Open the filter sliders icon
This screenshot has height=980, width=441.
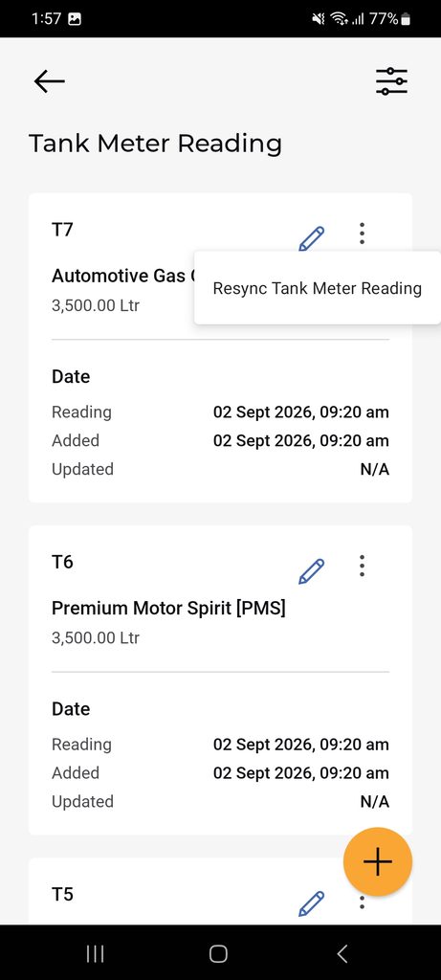click(391, 81)
